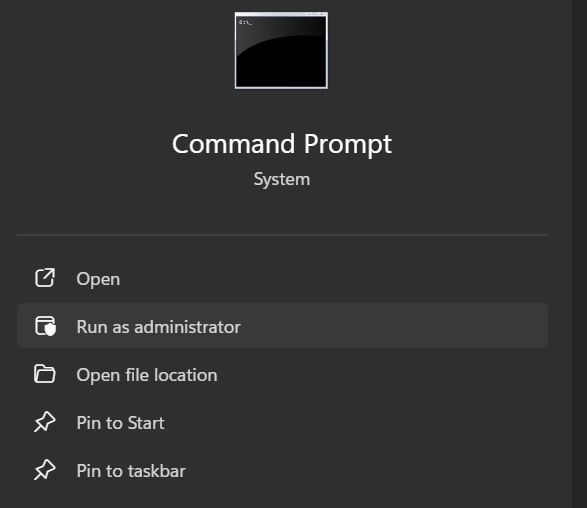This screenshot has width=587, height=508.
Task: Click the Open external-link arrow icon
Action: click(x=45, y=278)
